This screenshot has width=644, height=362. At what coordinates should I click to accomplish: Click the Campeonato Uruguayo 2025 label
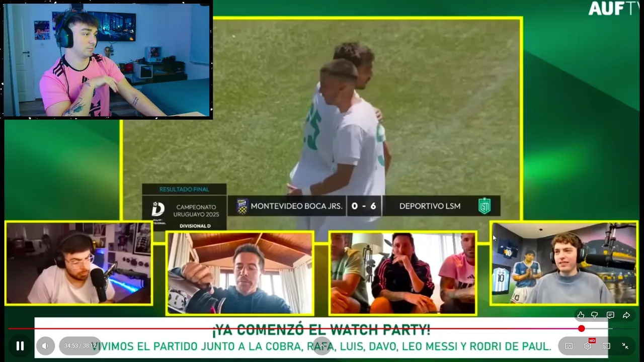196,211
